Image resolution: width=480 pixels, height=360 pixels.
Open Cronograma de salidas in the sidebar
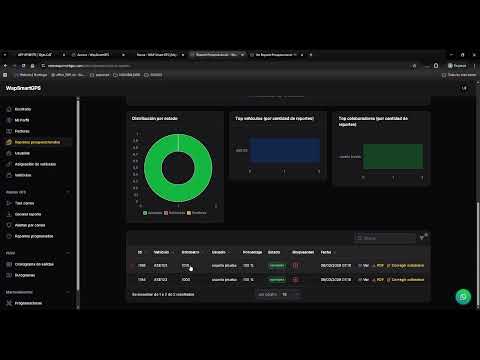[x=34, y=264]
